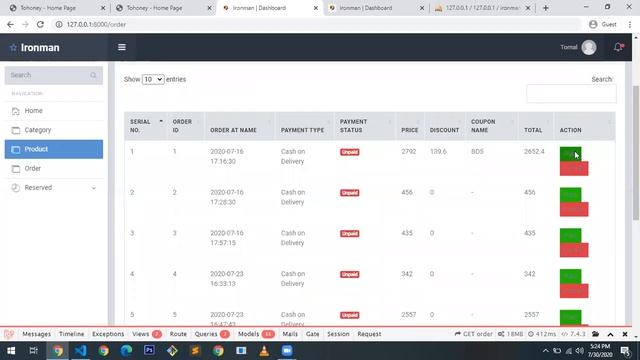
Task: Open Microsoft Edge from the taskbar
Action: click(126, 351)
